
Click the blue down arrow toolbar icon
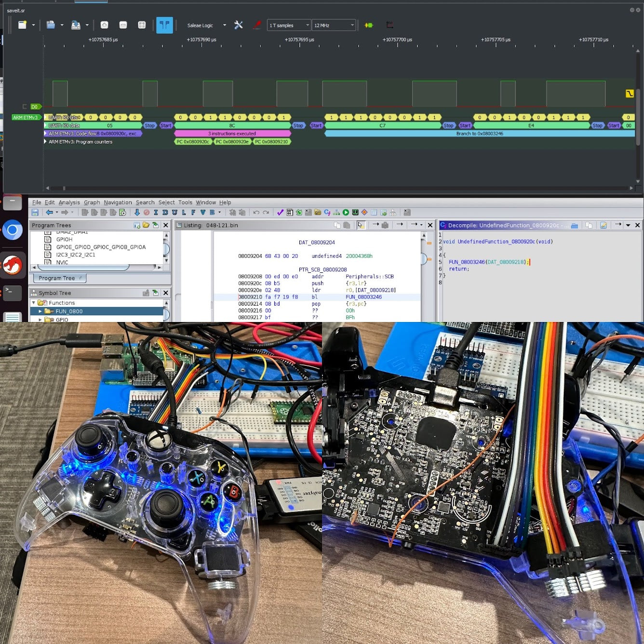click(137, 212)
